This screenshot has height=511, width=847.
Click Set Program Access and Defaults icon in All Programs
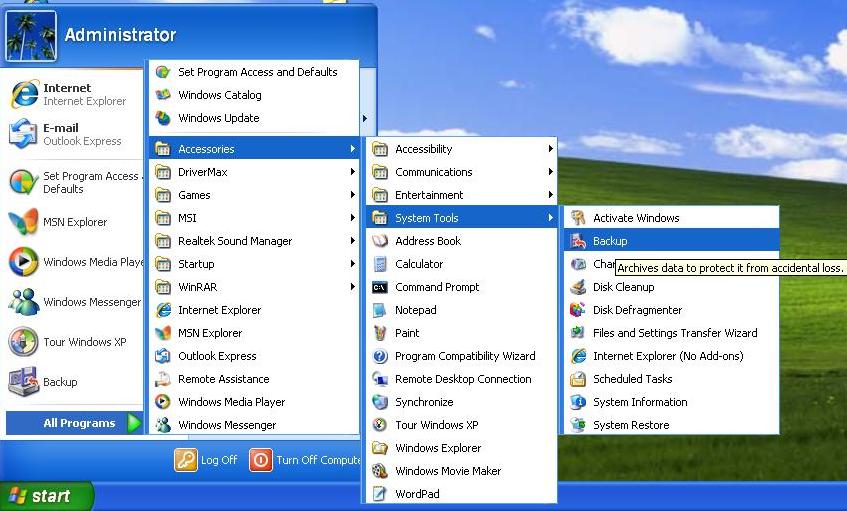pos(163,72)
